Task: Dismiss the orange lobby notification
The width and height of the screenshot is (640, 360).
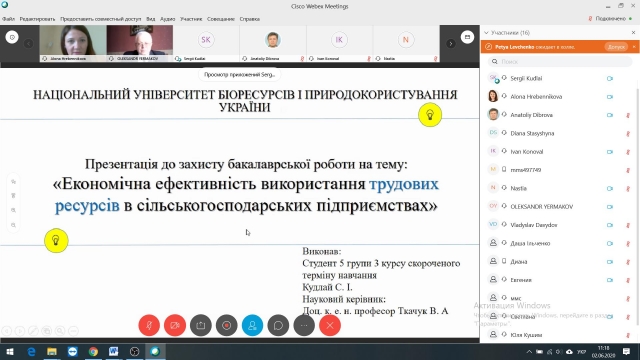Action: tap(634, 47)
